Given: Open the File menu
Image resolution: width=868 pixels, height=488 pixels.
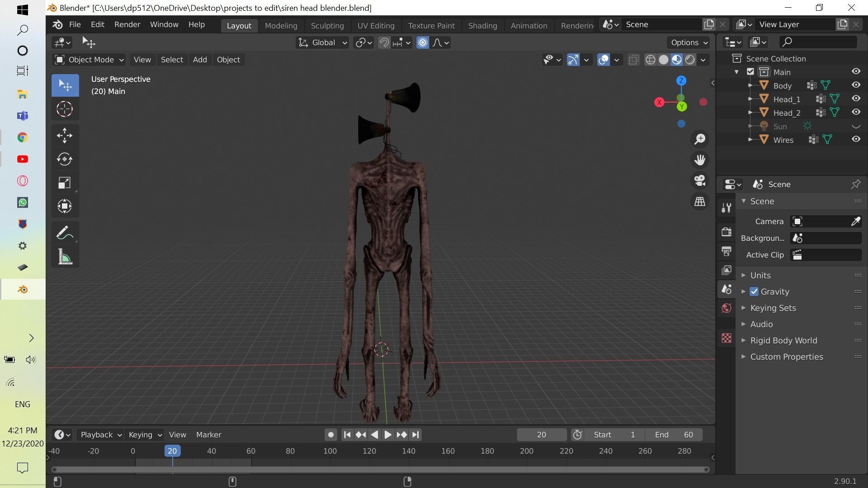Looking at the screenshot, I should (75, 24).
